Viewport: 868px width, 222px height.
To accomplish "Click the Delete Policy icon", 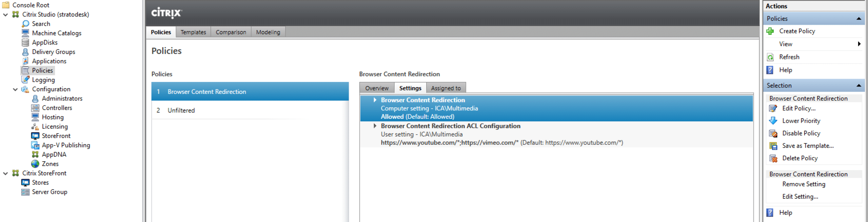I will click(x=773, y=158).
